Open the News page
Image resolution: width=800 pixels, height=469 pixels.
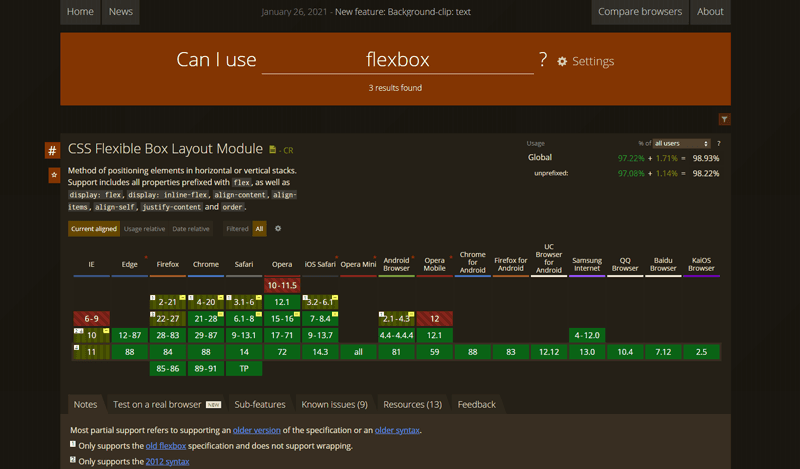(120, 12)
